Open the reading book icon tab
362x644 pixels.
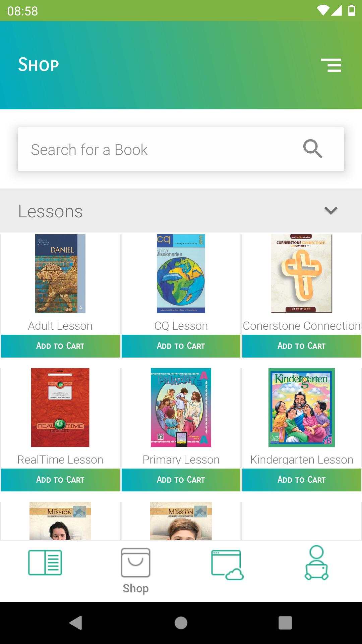pyautogui.click(x=45, y=562)
